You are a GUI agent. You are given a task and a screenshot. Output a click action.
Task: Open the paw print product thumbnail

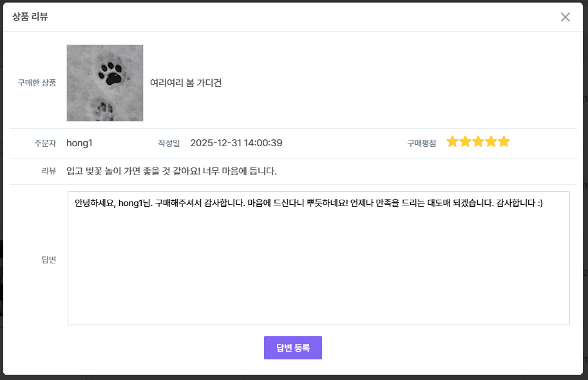coord(105,83)
